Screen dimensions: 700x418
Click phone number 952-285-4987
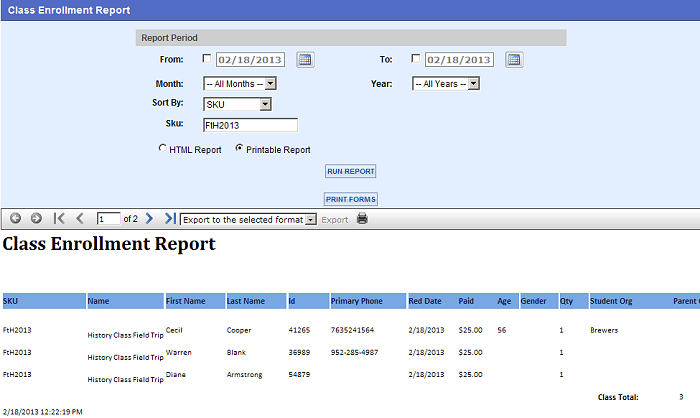[354, 352]
